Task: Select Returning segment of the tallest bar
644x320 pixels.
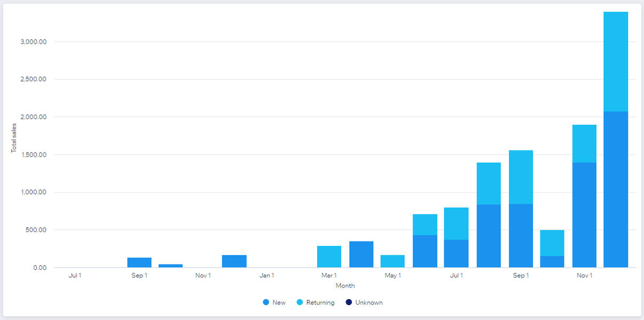Action: [616, 61]
